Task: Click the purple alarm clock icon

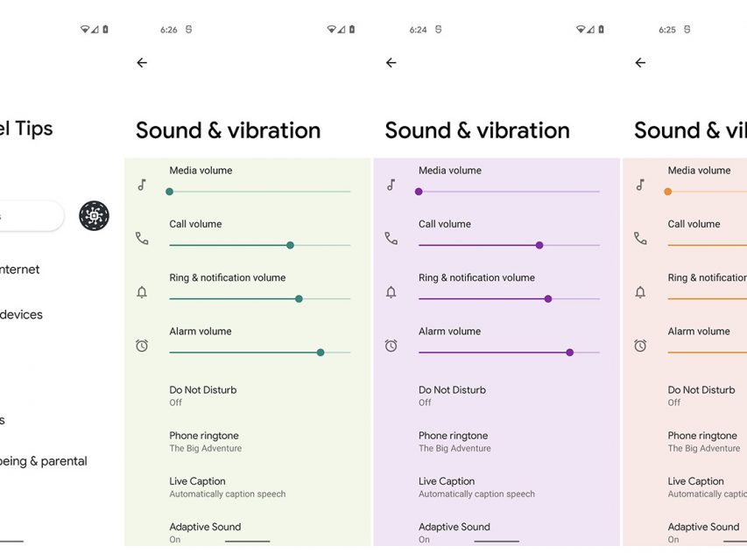Action: (391, 346)
